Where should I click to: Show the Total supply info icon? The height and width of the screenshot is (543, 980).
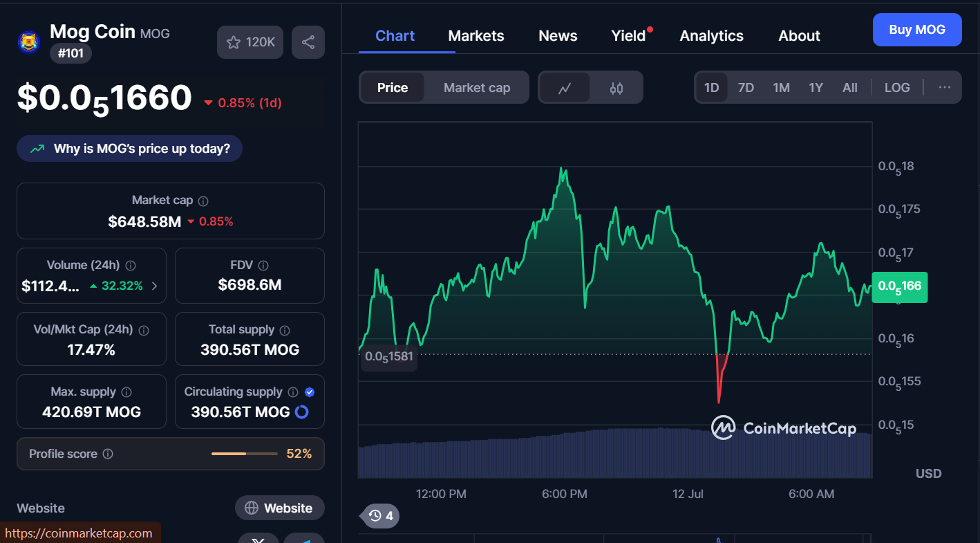285,330
